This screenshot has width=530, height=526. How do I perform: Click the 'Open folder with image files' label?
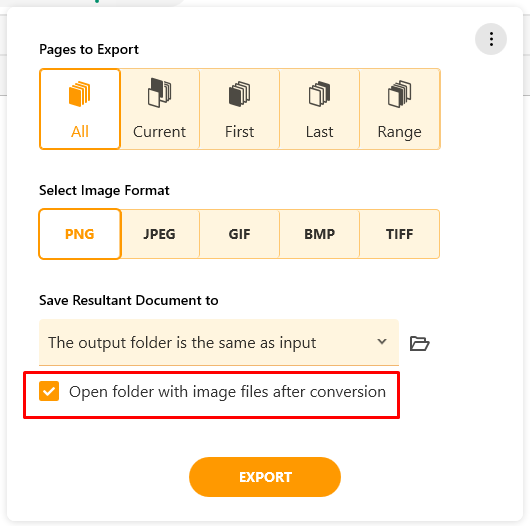[x=227, y=392]
